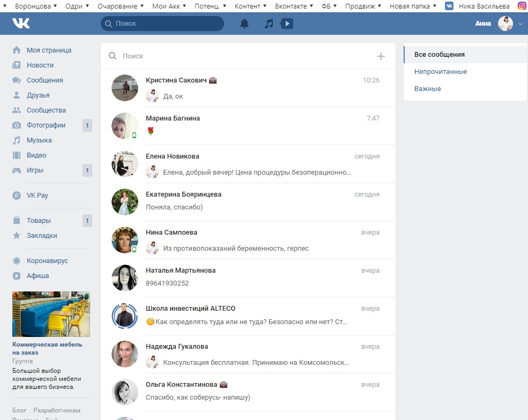Select Все сообщения filter tab
This screenshot has height=420, width=528.
pyautogui.click(x=465, y=55)
